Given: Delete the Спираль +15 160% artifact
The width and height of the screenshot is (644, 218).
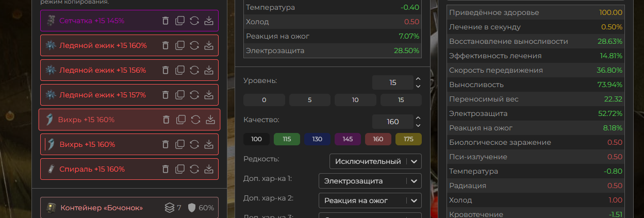Looking at the screenshot, I should click(x=165, y=169).
